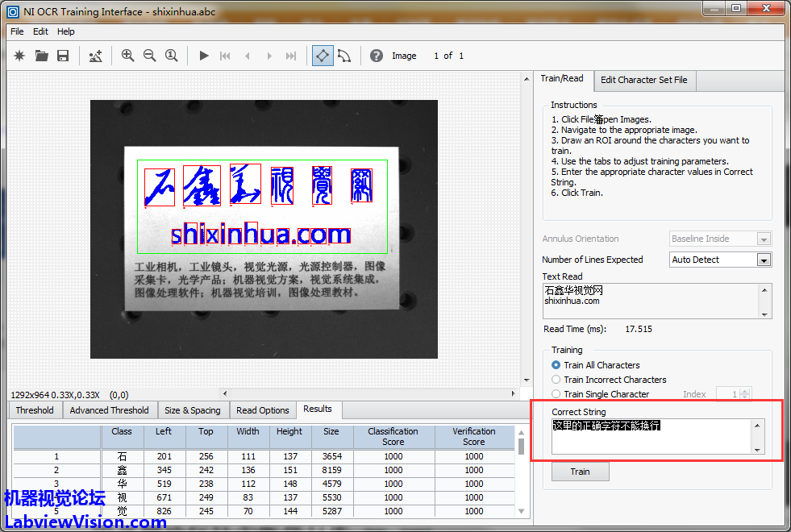Go to the next image
The width and height of the screenshot is (791, 532).
click(269, 56)
